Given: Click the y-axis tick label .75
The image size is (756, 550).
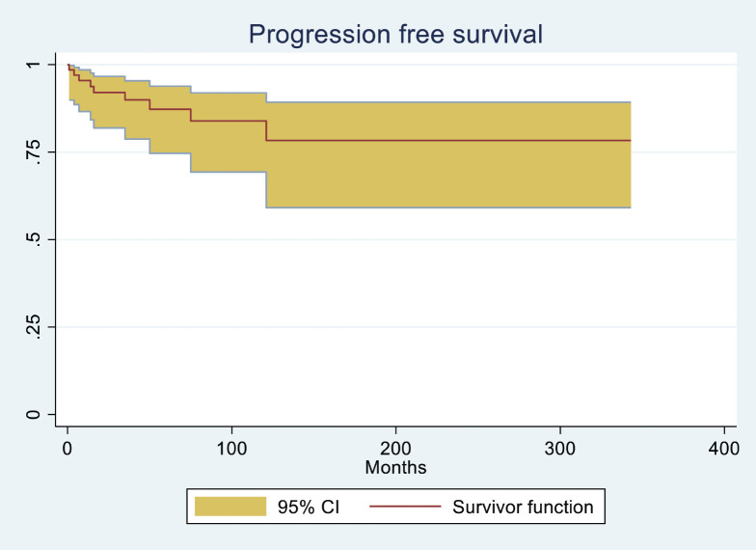Looking at the screenshot, I should pos(33,152).
